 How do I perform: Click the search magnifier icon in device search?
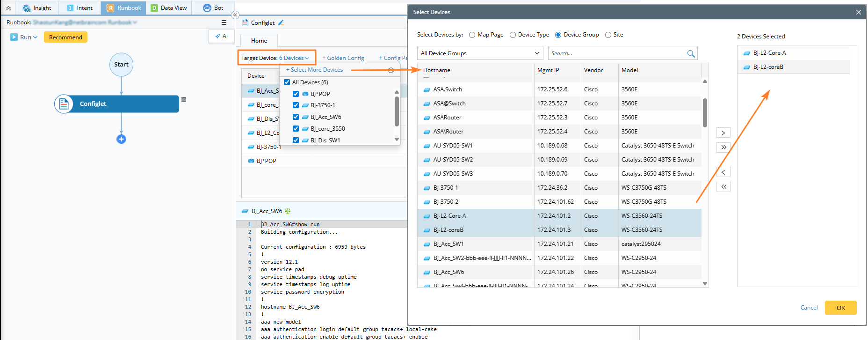690,53
